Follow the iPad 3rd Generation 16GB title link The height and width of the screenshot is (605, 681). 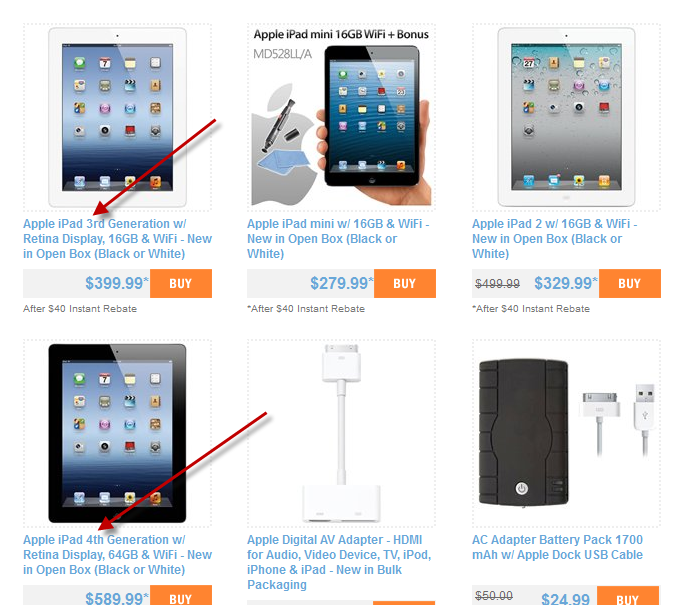click(117, 238)
